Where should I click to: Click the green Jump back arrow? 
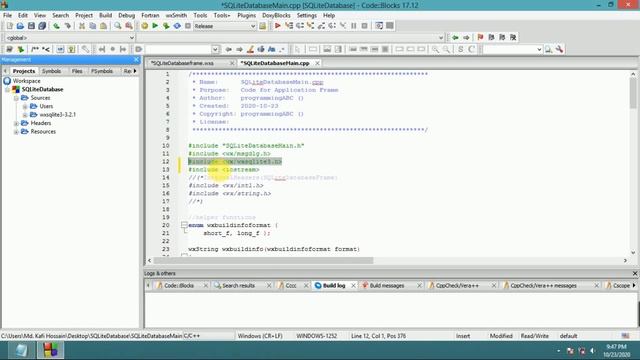coord(455,38)
